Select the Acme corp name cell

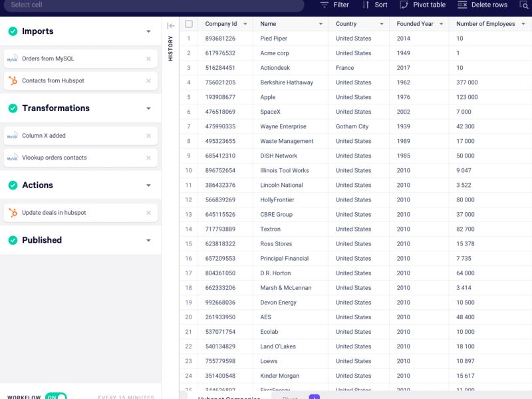[x=291, y=53]
